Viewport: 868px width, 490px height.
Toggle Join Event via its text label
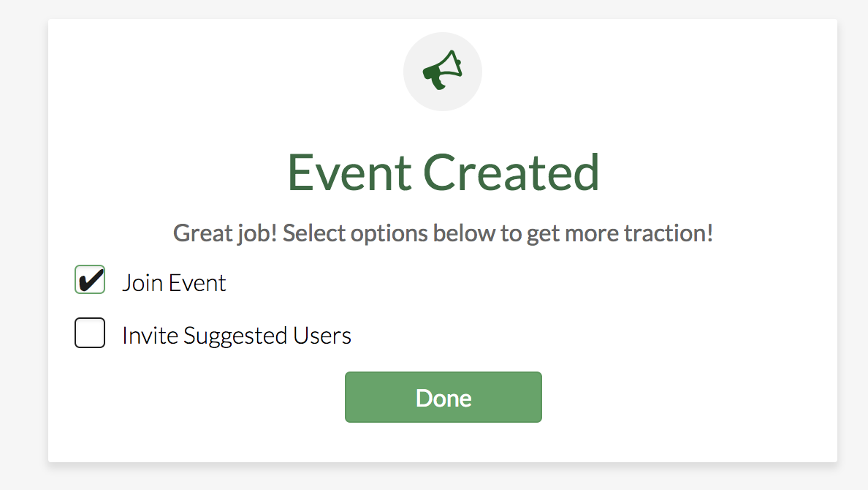pyautogui.click(x=174, y=283)
